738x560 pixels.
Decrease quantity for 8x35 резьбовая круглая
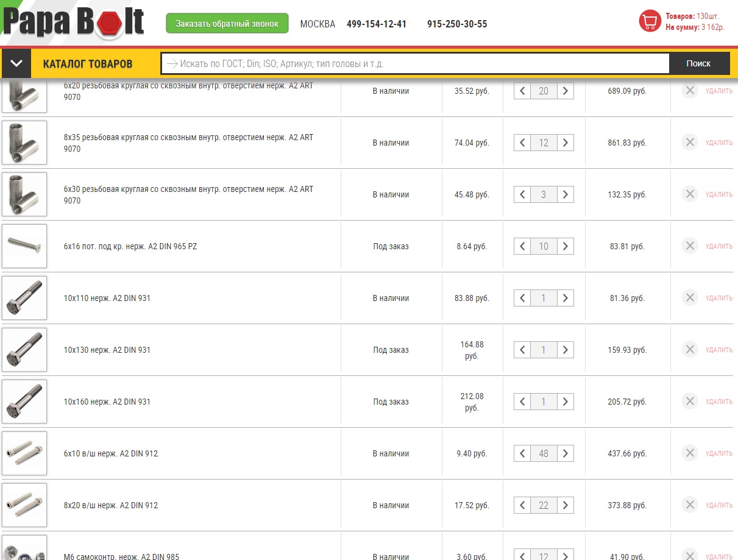pyautogui.click(x=522, y=143)
